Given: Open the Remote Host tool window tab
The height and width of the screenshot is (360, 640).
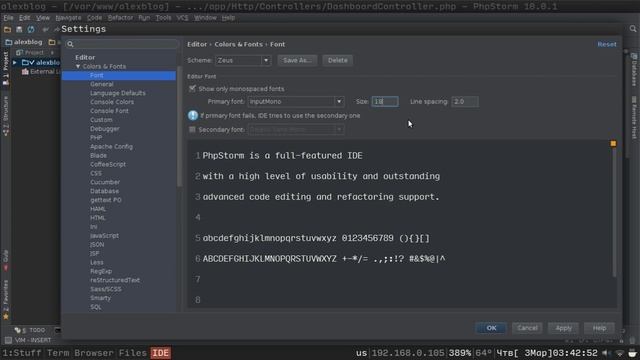Looking at the screenshot, I should click(x=634, y=118).
